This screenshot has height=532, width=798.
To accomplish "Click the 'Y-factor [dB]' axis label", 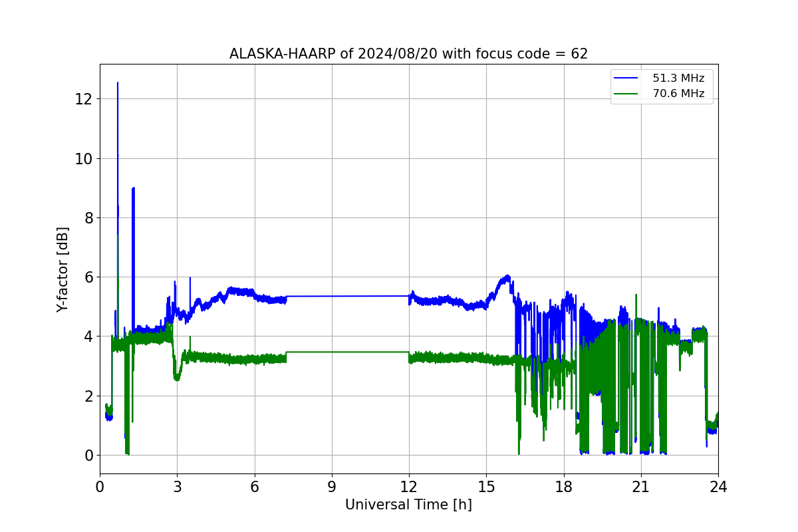I will click(x=63, y=269).
